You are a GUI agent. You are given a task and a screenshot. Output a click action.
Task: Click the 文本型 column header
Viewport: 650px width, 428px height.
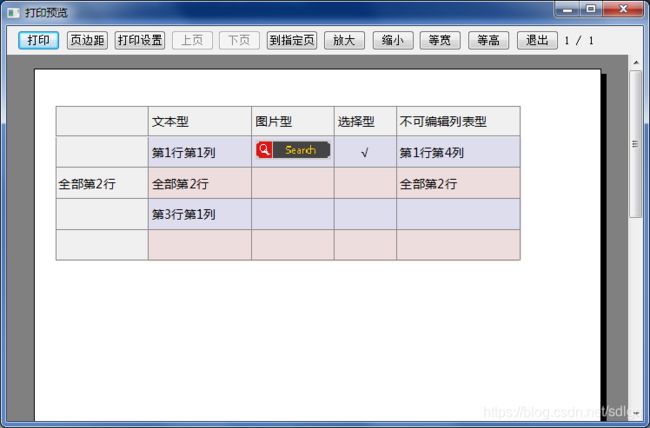tap(199, 121)
